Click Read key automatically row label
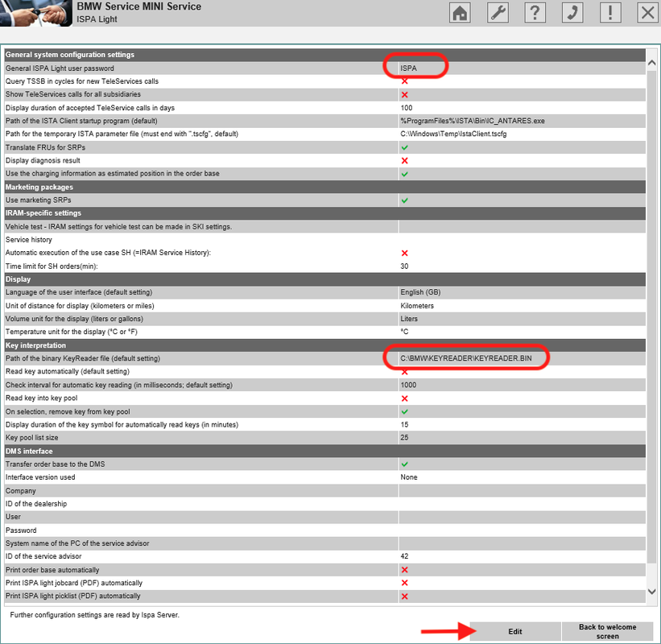661x644 pixels. point(68,371)
